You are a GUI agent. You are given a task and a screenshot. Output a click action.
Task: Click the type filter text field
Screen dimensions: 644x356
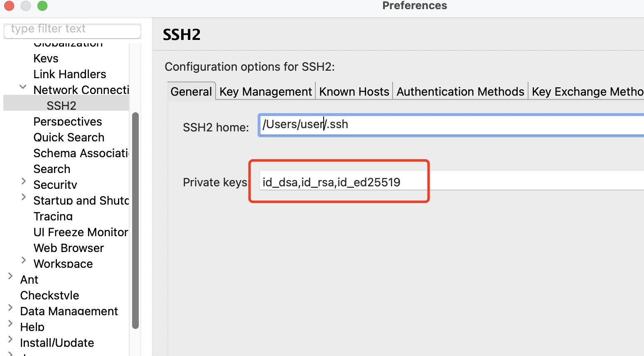pyautogui.click(x=72, y=30)
